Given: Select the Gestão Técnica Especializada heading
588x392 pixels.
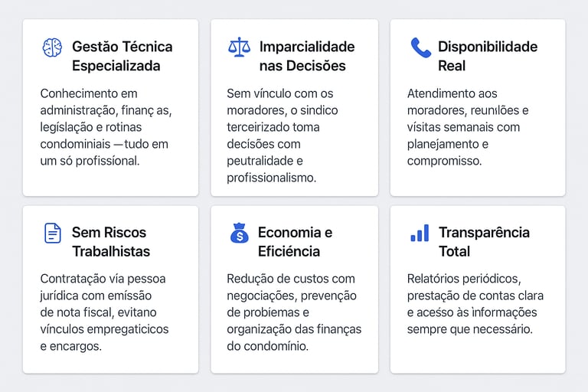Looking at the screenshot, I should click(121, 56).
